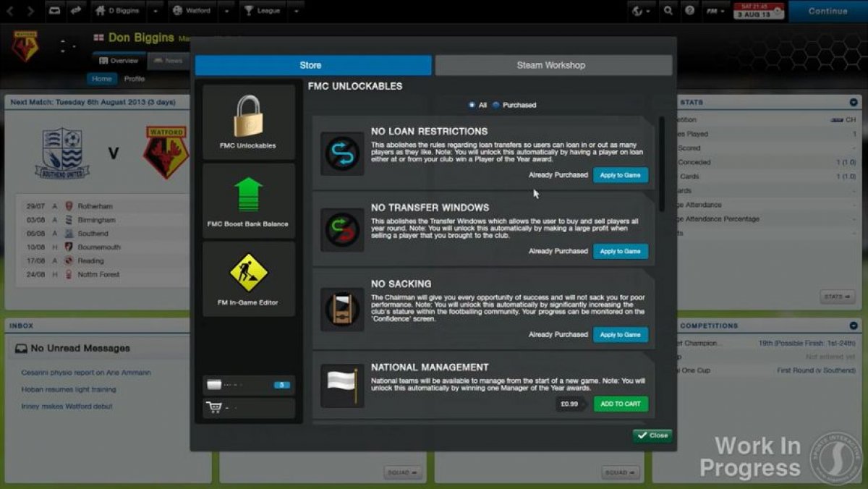868x489 pixels.
Task: Click the search magnifier in top bar
Action: click(x=668, y=11)
